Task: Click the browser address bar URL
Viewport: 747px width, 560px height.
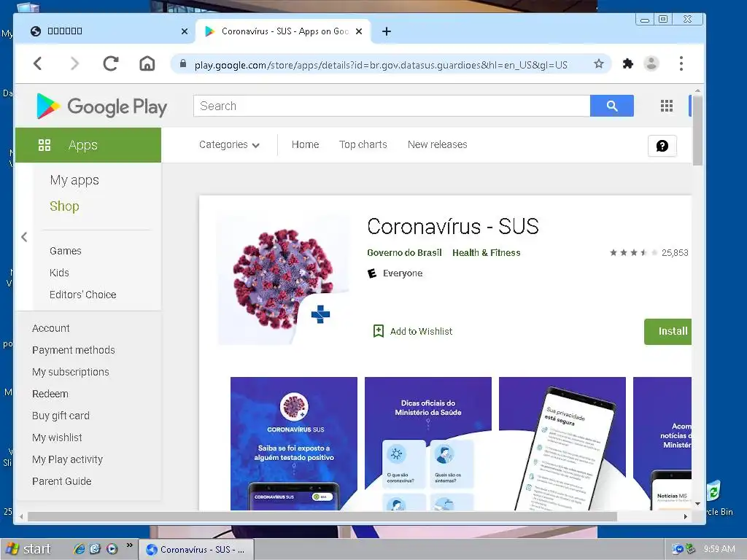Action: pos(381,65)
